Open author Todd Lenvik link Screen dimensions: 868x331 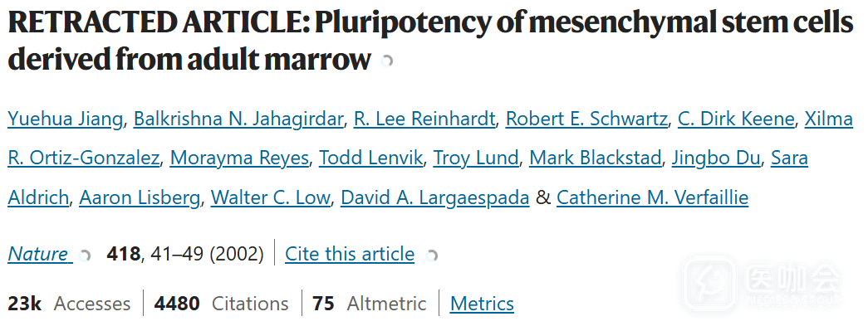371,158
